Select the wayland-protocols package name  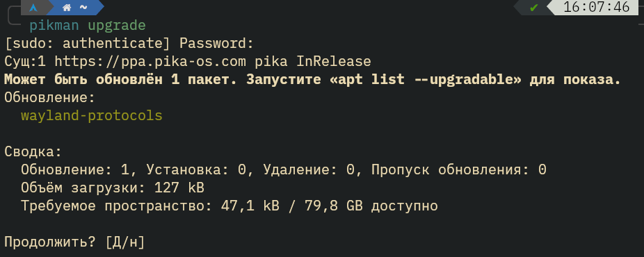[92, 115]
